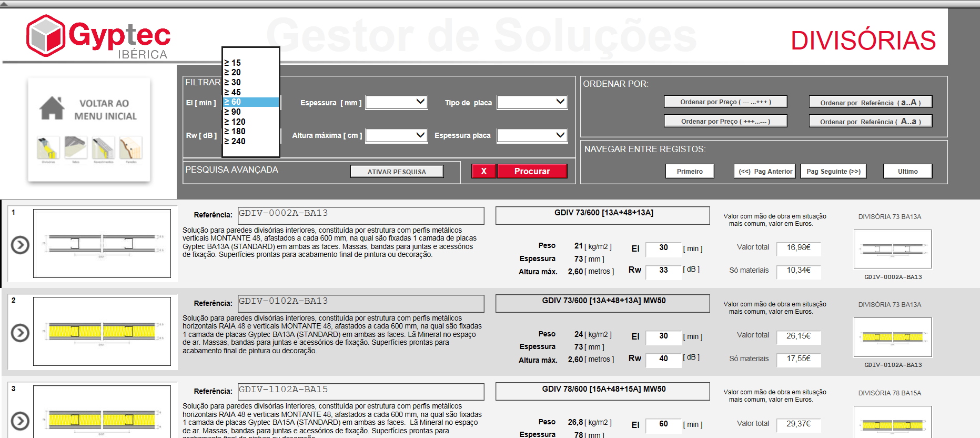The width and height of the screenshot is (980, 438).
Task: Choose ≥ 120 in the EI dropdown list
Action: pos(251,122)
